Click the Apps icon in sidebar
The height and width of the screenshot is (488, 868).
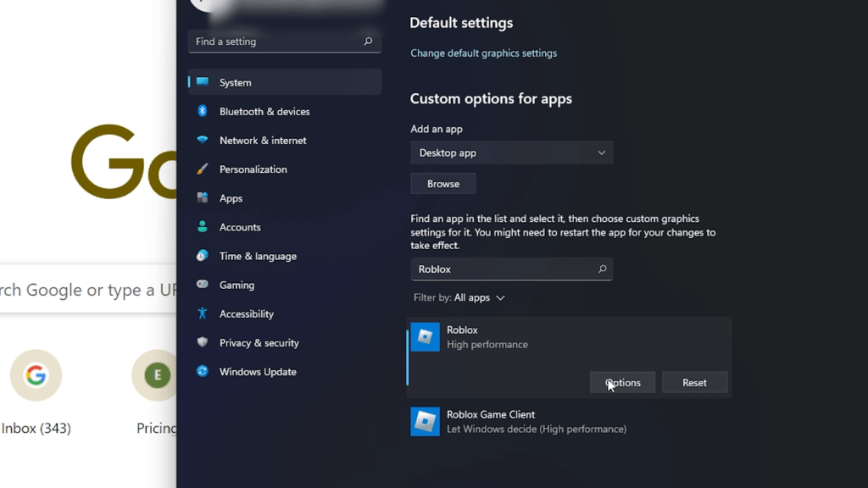pos(202,197)
